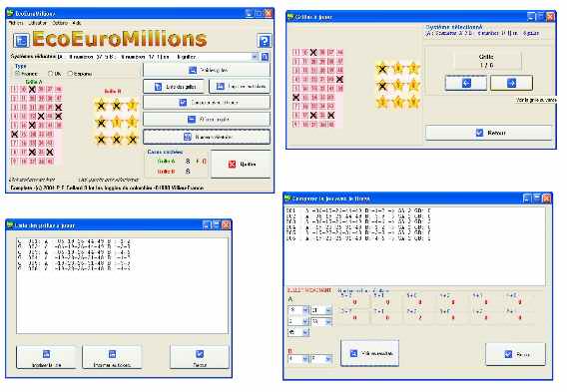
Task: Click the first print button in Liste des grilles
Action: [x=46, y=357]
